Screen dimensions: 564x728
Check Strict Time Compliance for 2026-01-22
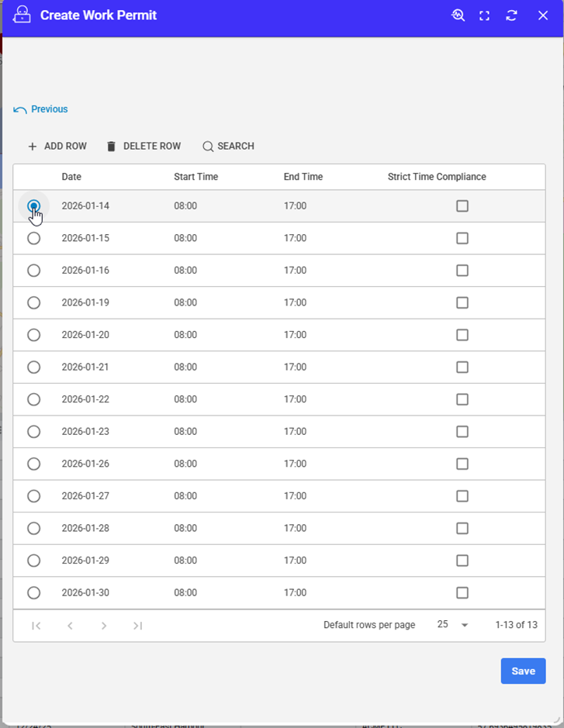tap(462, 399)
